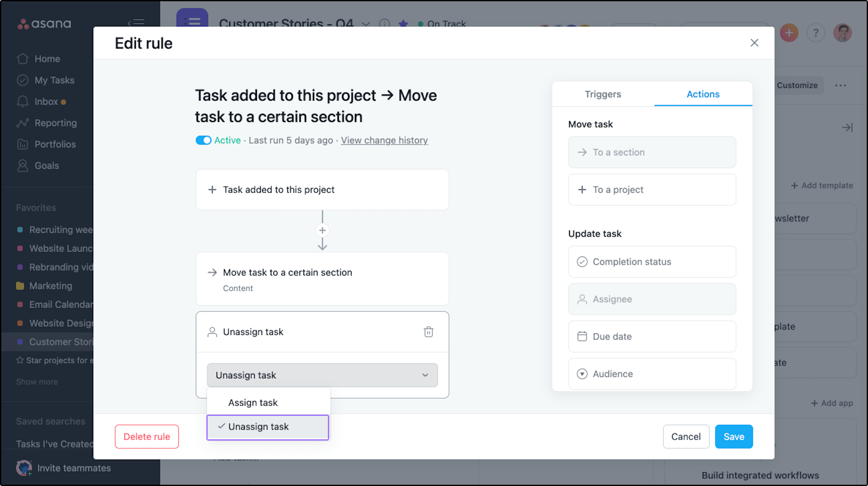The height and width of the screenshot is (486, 868).
Task: Click the Audience target icon
Action: click(x=582, y=374)
